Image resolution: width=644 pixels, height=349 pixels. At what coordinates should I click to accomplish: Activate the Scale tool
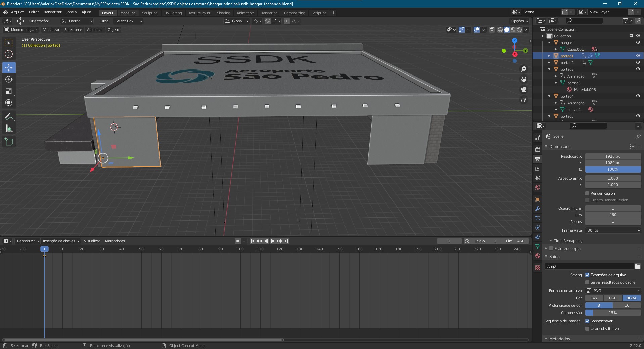pos(9,91)
